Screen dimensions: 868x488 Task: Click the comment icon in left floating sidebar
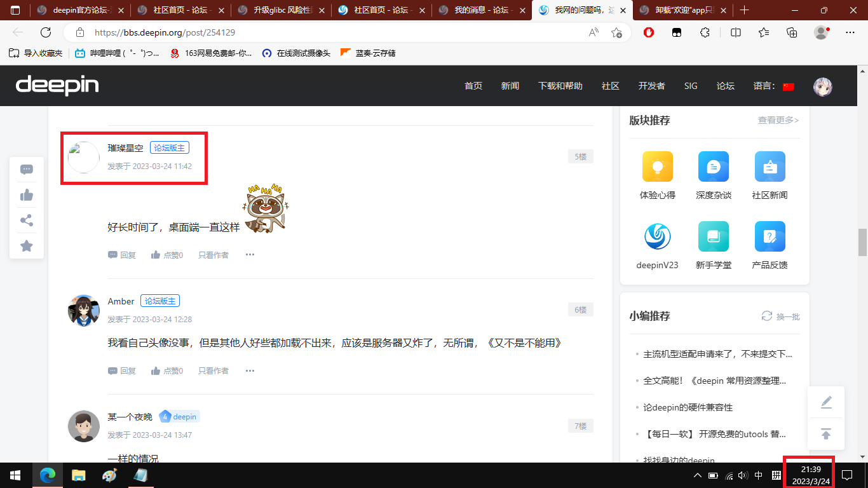27,169
